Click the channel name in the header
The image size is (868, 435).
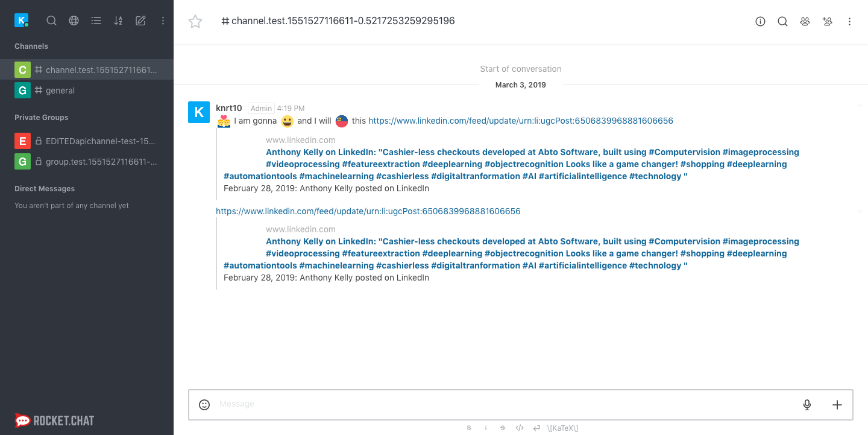[343, 21]
